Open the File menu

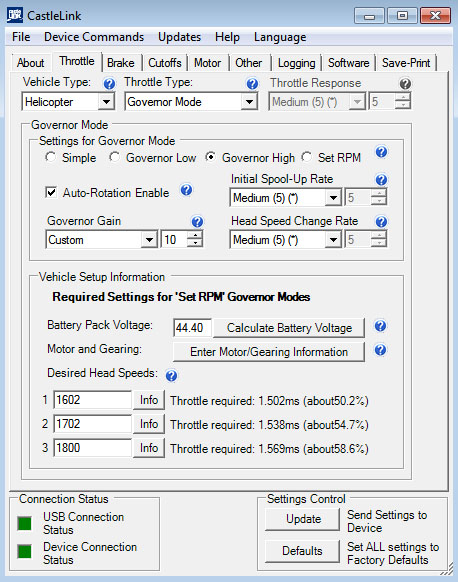tap(21, 37)
